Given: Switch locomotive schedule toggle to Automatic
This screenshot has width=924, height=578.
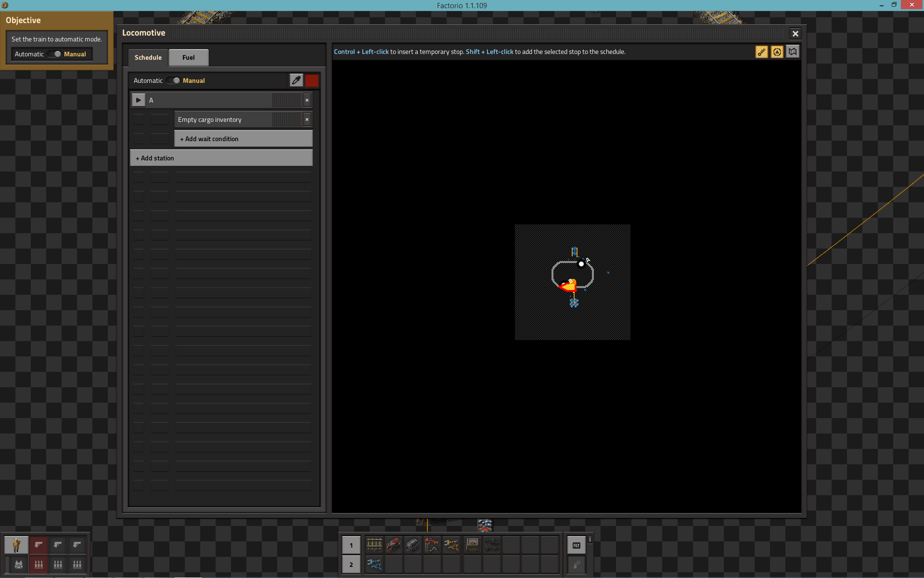Looking at the screenshot, I should [173, 80].
